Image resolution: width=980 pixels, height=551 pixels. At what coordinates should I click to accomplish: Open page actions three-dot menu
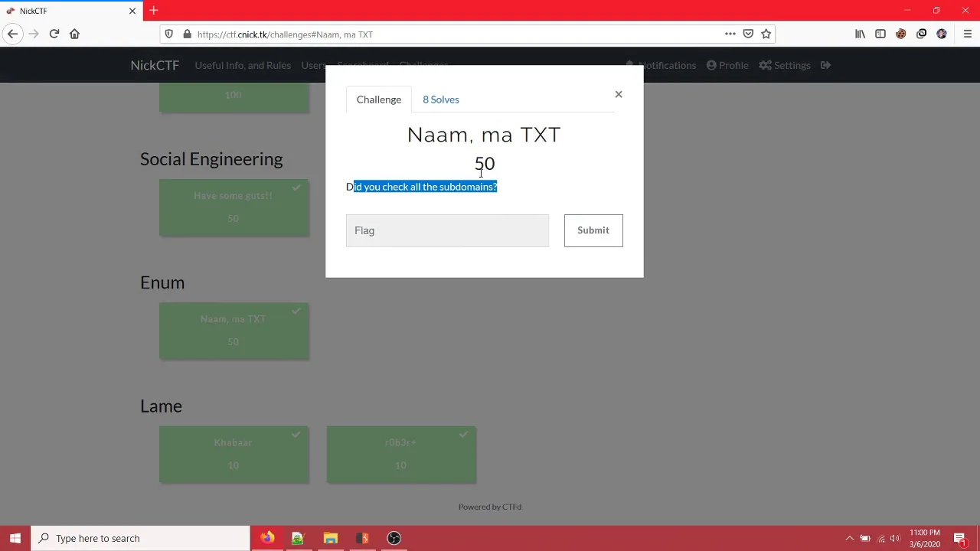pos(730,34)
